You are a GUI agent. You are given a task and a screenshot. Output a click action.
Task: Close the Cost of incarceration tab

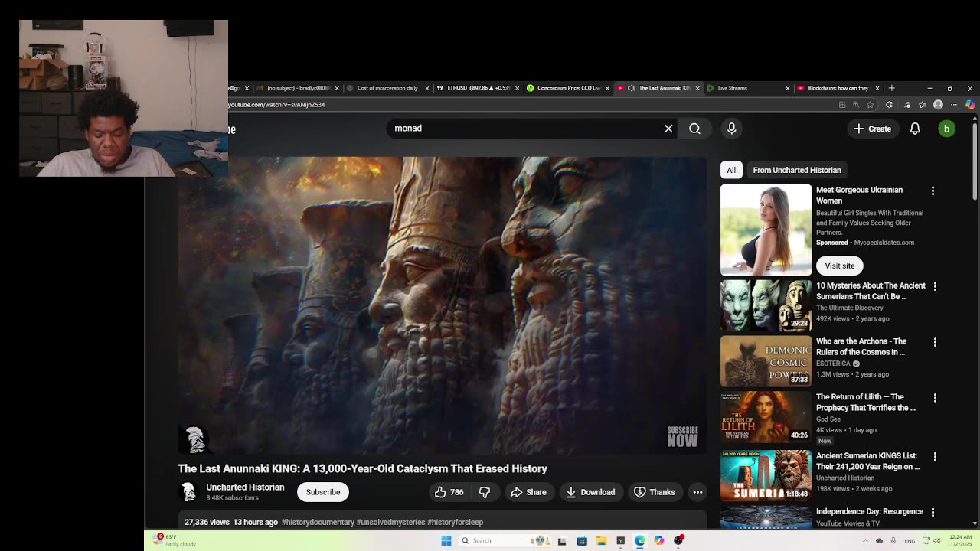click(x=426, y=88)
